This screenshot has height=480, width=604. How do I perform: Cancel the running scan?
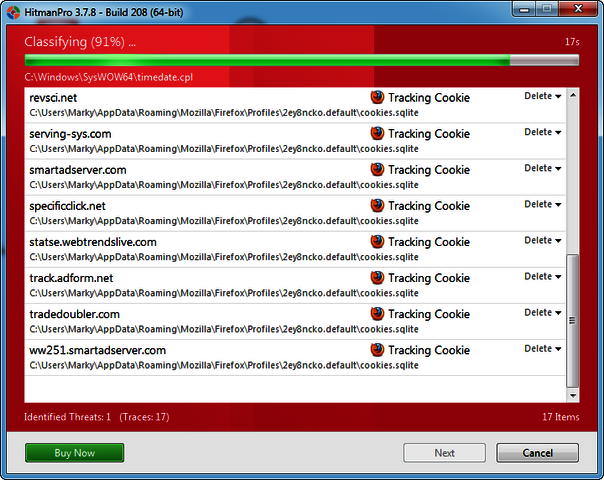point(537,453)
